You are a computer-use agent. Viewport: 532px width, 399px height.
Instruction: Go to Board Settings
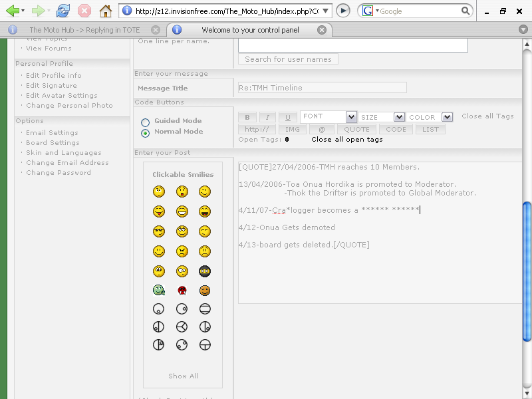pyautogui.click(x=53, y=142)
